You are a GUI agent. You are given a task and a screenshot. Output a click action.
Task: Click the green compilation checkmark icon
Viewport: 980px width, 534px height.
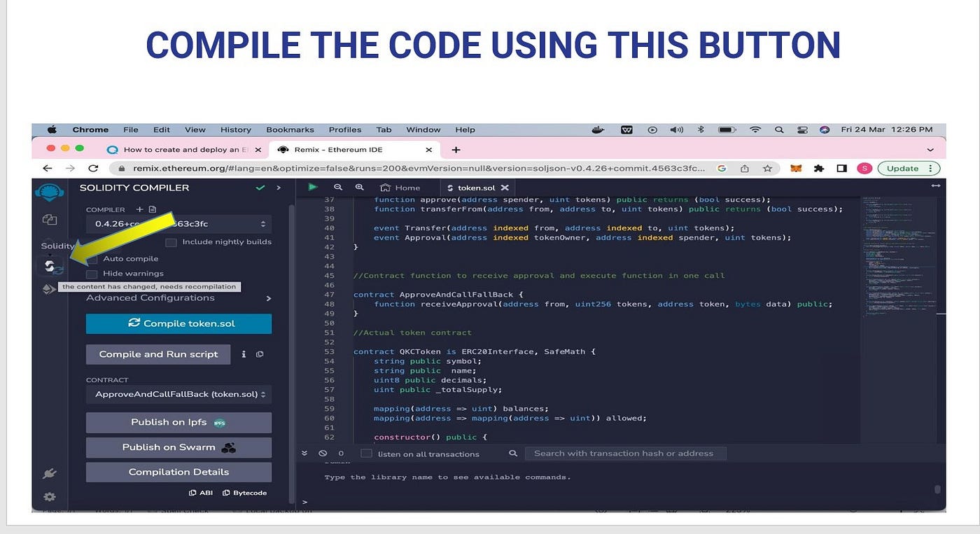click(260, 188)
